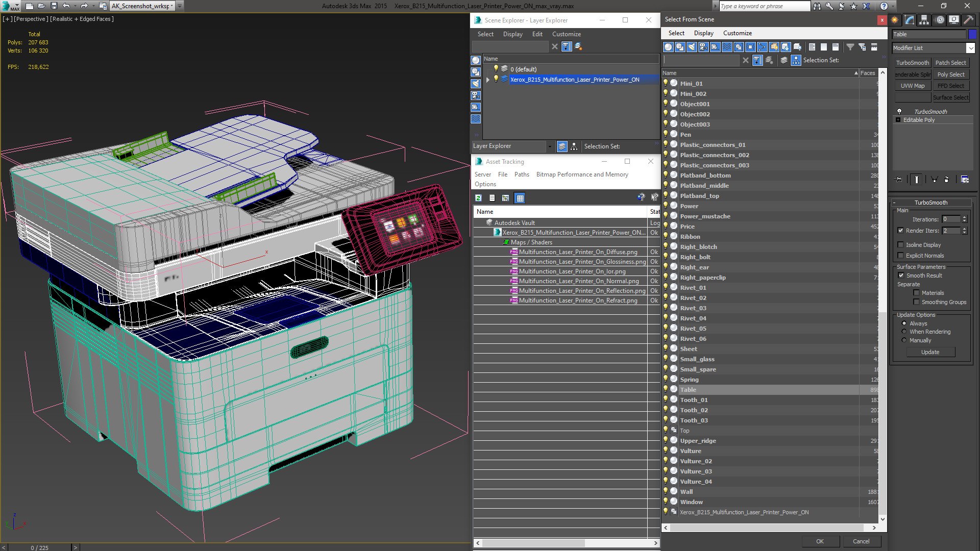Click Table View icon in Asset Tracking toolbar
Image resolution: width=980 pixels, height=551 pixels.
[x=520, y=198]
